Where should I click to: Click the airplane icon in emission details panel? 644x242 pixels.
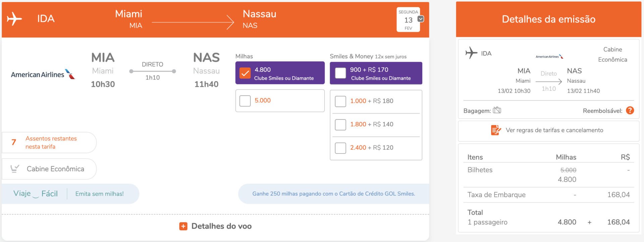[471, 53]
